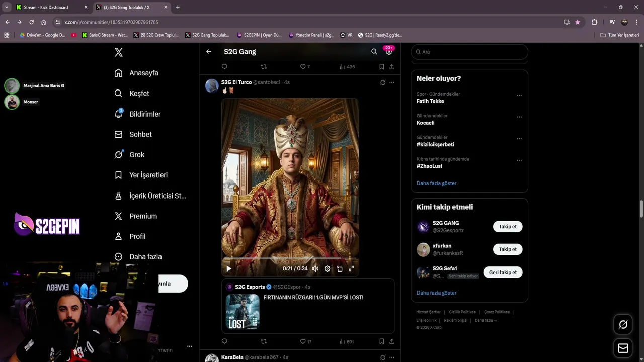Follow xfurkan account
Screen dimensions: 644x362
[x=508, y=249]
